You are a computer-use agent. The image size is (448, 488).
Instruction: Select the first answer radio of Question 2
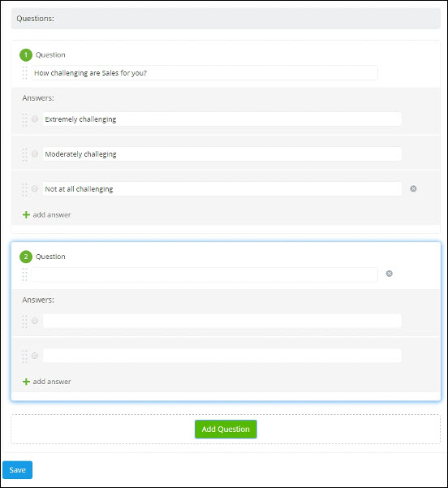click(35, 321)
